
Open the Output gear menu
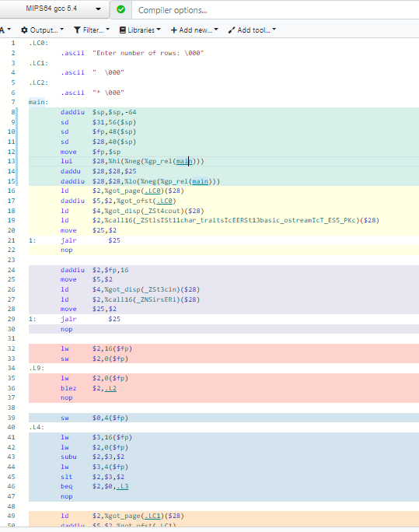click(x=43, y=30)
